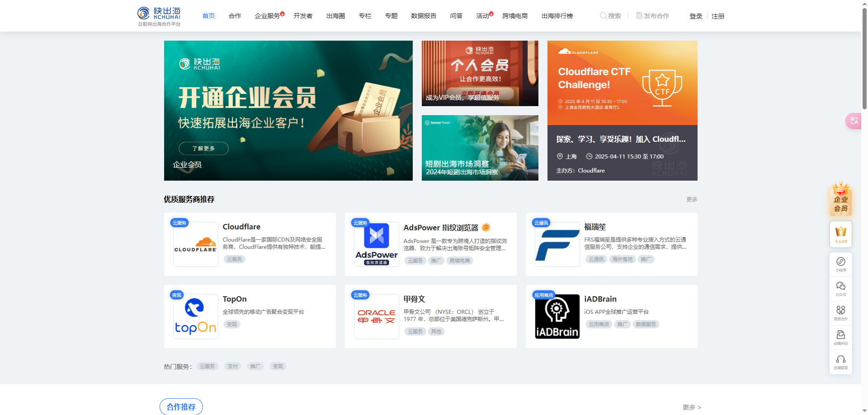Viewport: 868px width, 415px height.
Task: Go to the 数据报告 nav tab
Action: click(x=423, y=16)
